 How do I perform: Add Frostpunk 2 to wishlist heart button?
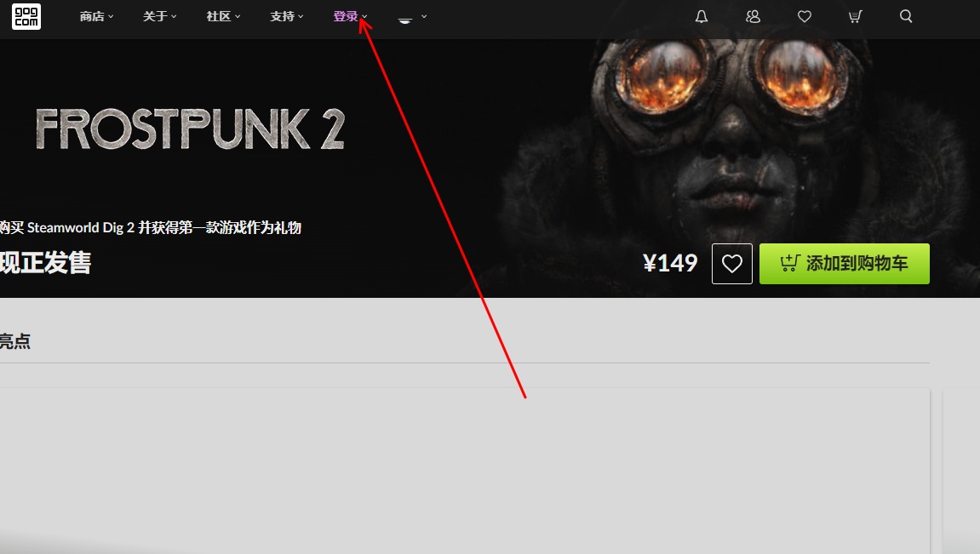coord(732,264)
